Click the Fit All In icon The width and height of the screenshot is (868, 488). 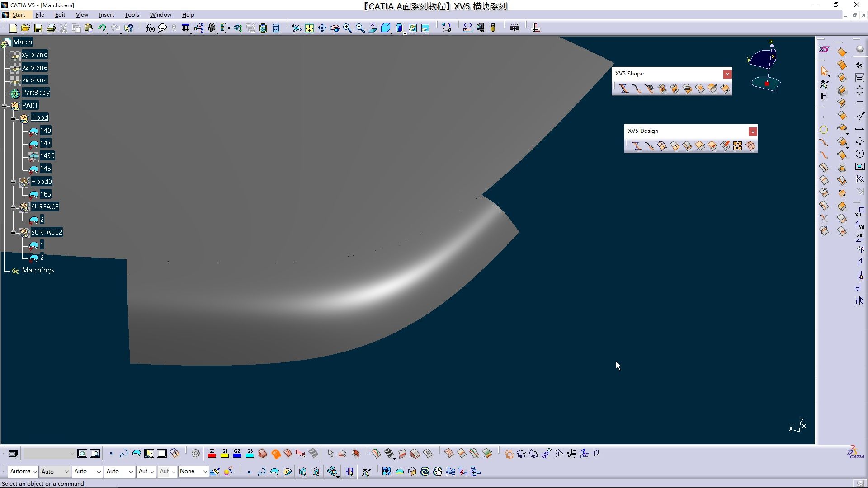[x=309, y=28]
